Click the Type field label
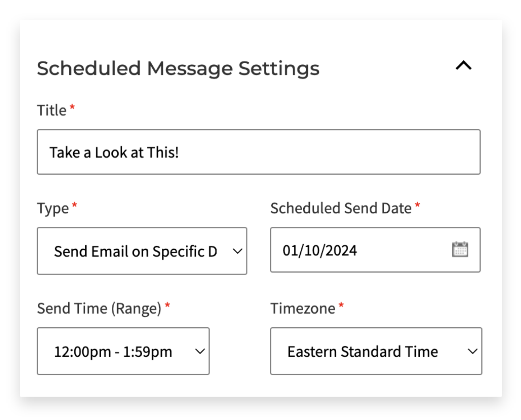 click(x=53, y=208)
